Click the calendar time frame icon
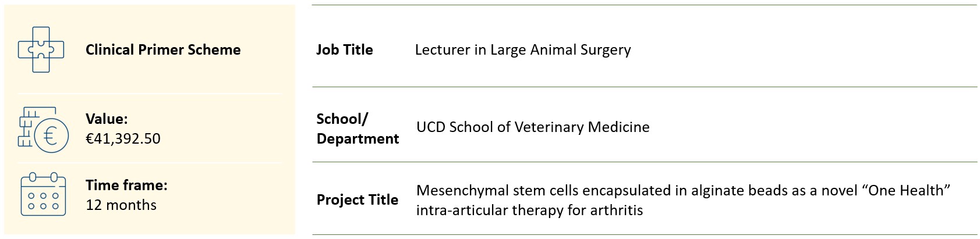 pos(43,195)
